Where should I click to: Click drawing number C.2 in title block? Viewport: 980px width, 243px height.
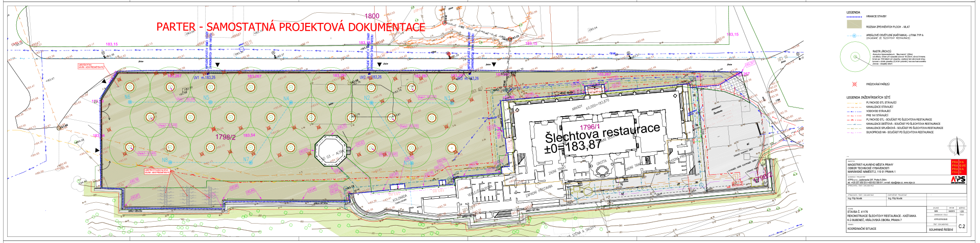pos(962,227)
